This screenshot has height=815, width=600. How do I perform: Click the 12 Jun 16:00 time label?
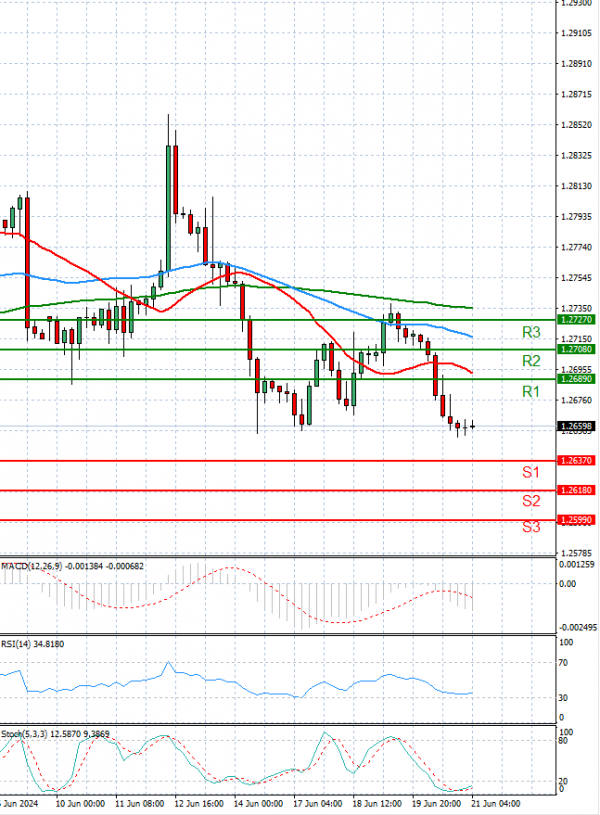pyautogui.click(x=199, y=804)
